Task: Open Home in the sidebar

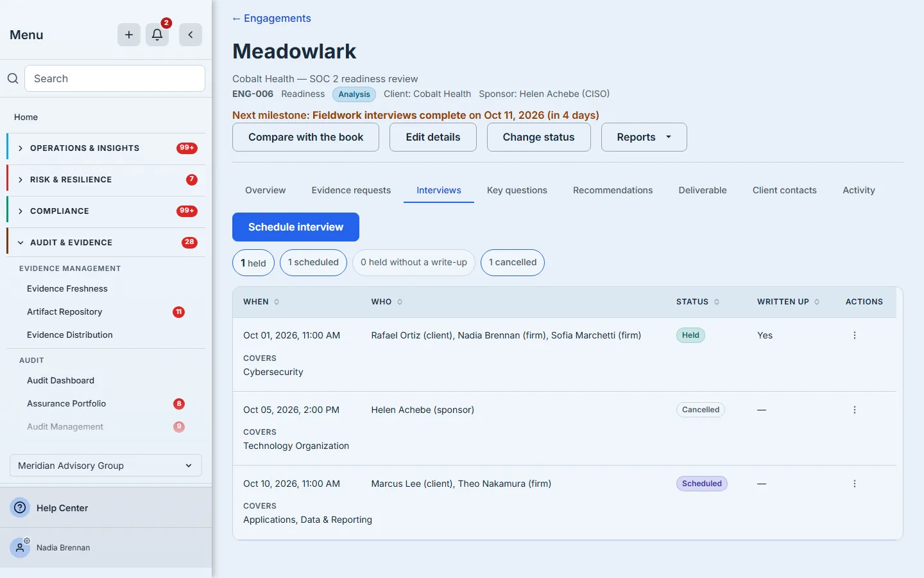Action: pyautogui.click(x=26, y=117)
